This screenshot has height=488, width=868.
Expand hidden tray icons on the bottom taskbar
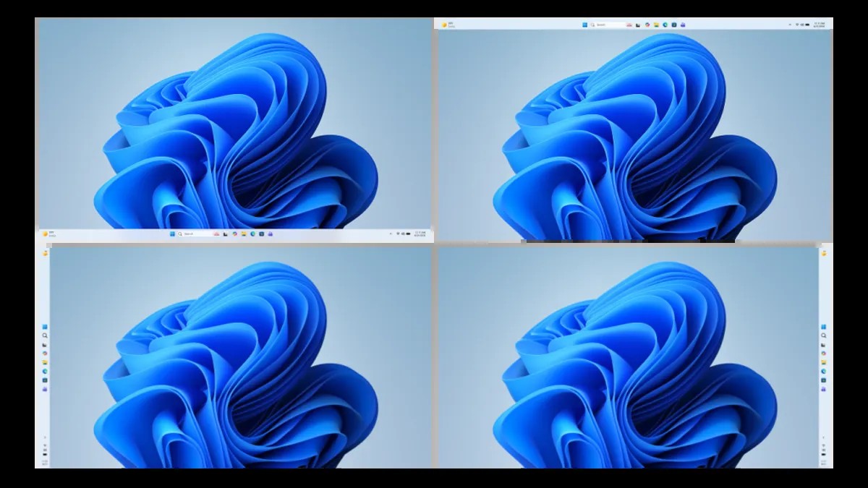(x=391, y=234)
